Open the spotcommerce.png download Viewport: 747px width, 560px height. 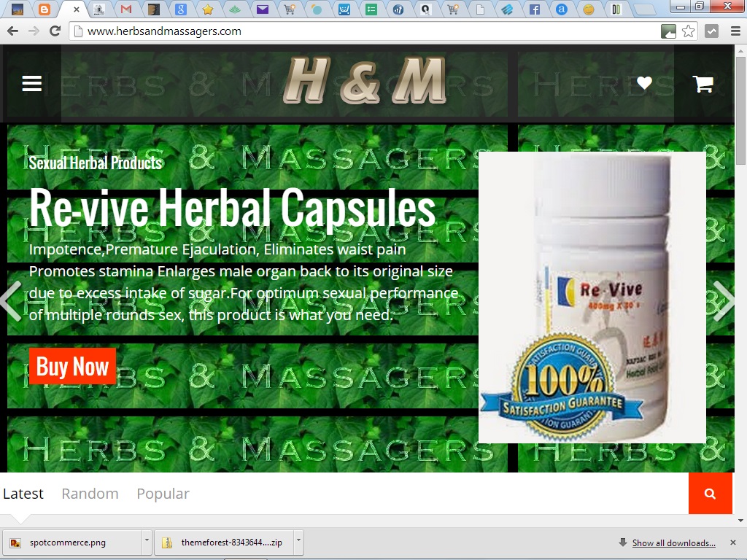point(71,542)
